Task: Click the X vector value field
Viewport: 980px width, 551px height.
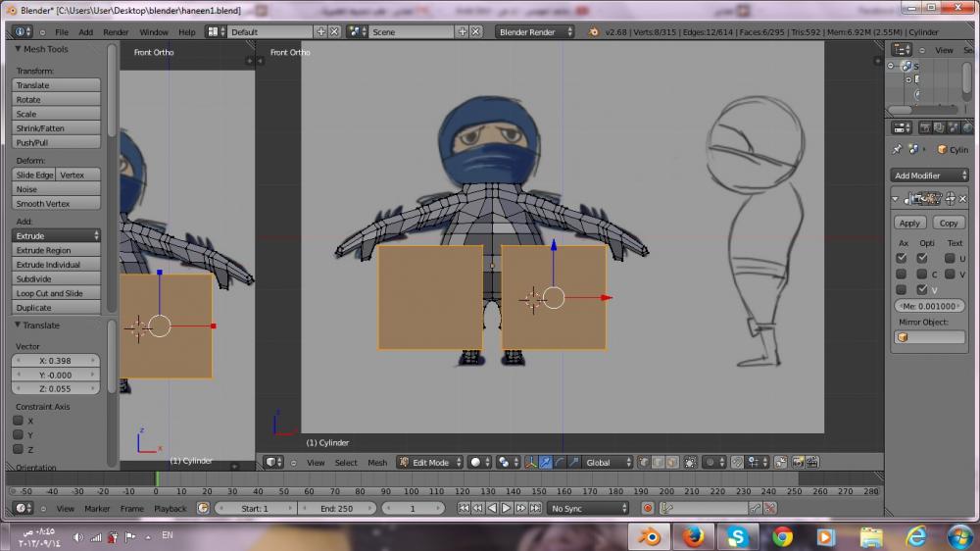Action: point(57,361)
